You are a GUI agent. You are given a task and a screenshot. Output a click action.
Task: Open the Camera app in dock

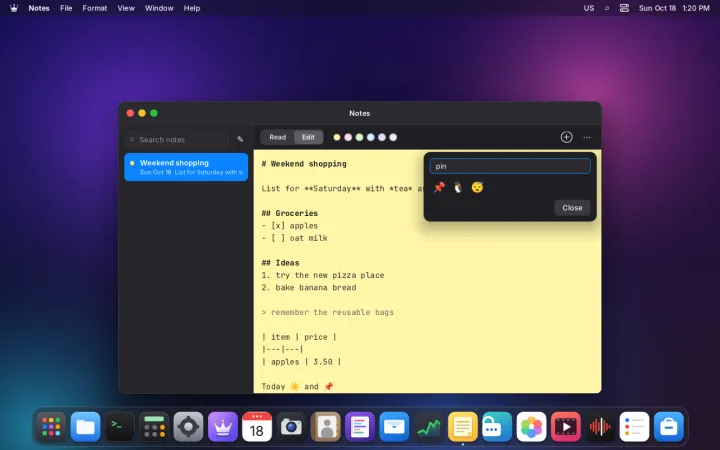291,427
